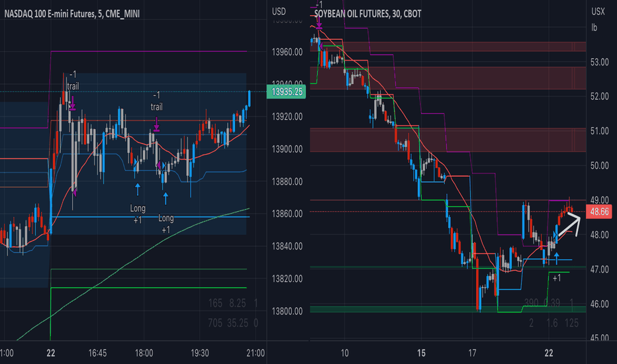617x364 pixels.
Task: Click the 13900.00 price axis value
Action: pyautogui.click(x=287, y=149)
